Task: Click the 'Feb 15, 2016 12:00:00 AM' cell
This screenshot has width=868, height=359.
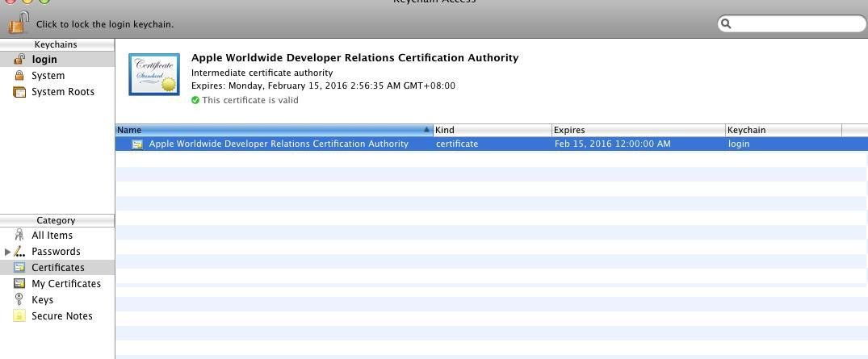Action: pos(613,144)
